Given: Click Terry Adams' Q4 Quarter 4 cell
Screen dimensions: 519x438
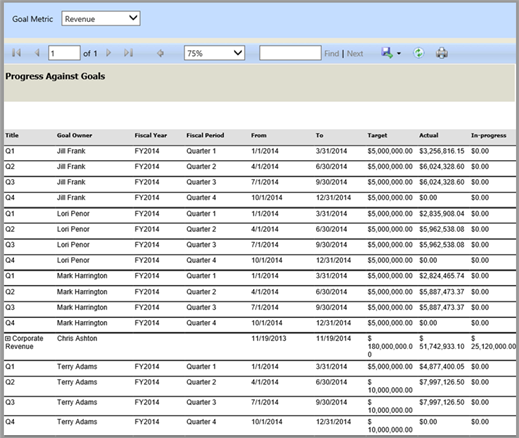Looking at the screenshot, I should click(201, 422).
